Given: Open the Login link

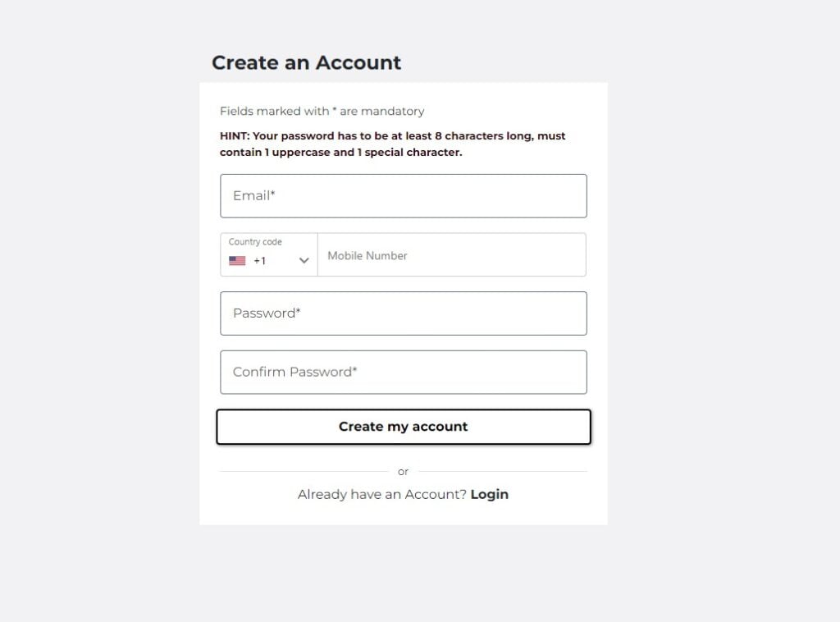Looking at the screenshot, I should 490,494.
